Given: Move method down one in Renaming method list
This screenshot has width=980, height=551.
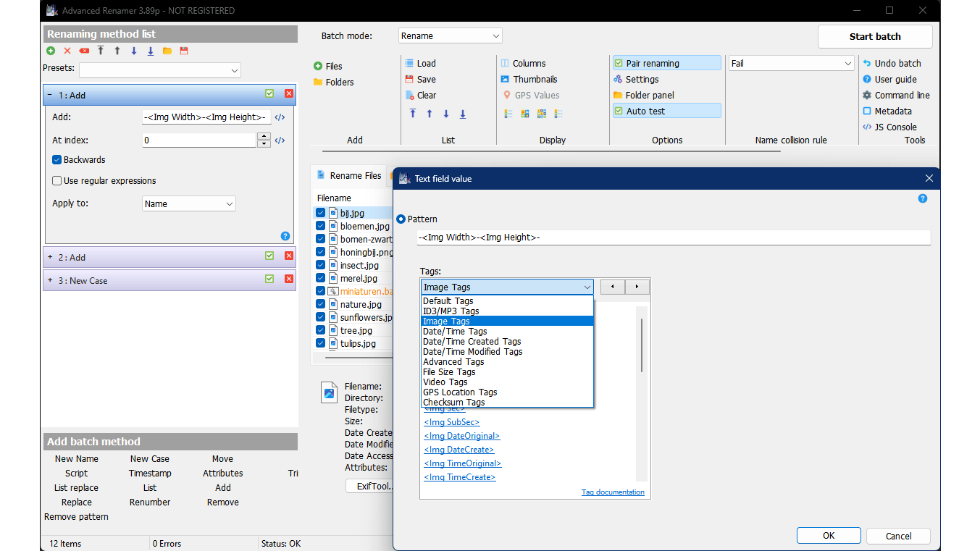Looking at the screenshot, I should [134, 51].
